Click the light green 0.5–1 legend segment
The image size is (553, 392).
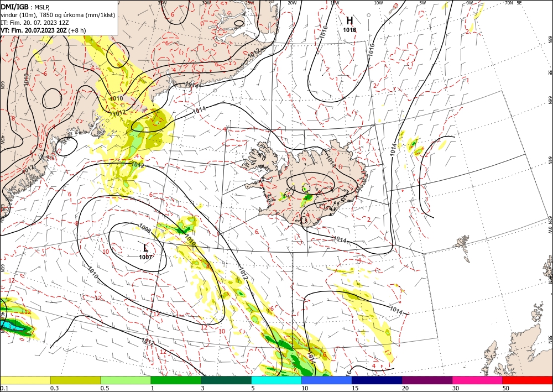[x=126, y=380]
